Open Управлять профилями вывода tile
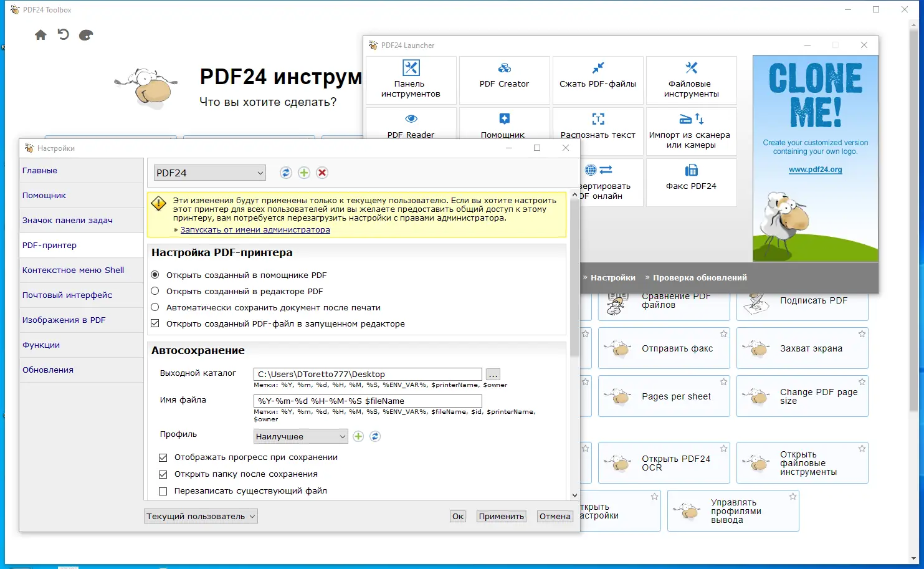The height and width of the screenshot is (569, 924). [x=733, y=511]
